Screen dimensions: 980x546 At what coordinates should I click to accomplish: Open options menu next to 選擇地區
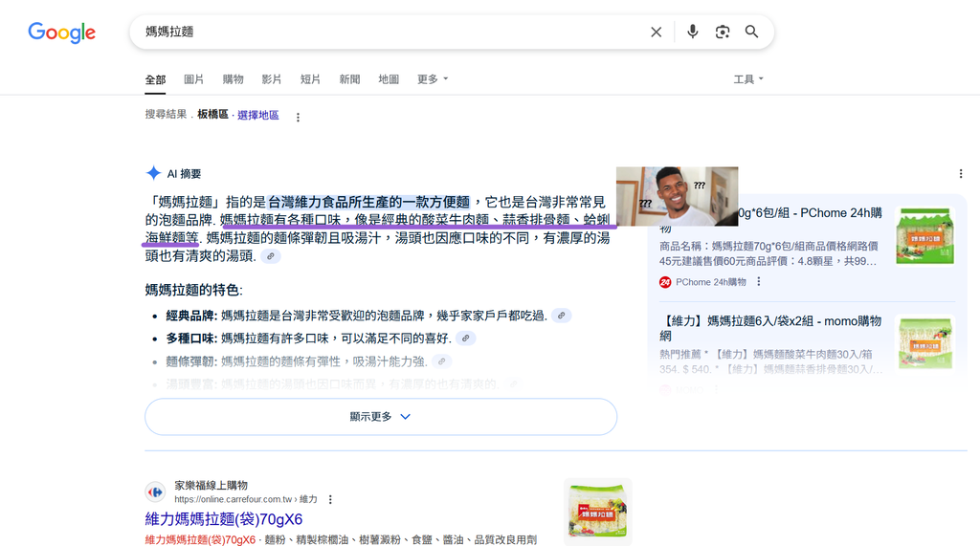[x=299, y=117]
